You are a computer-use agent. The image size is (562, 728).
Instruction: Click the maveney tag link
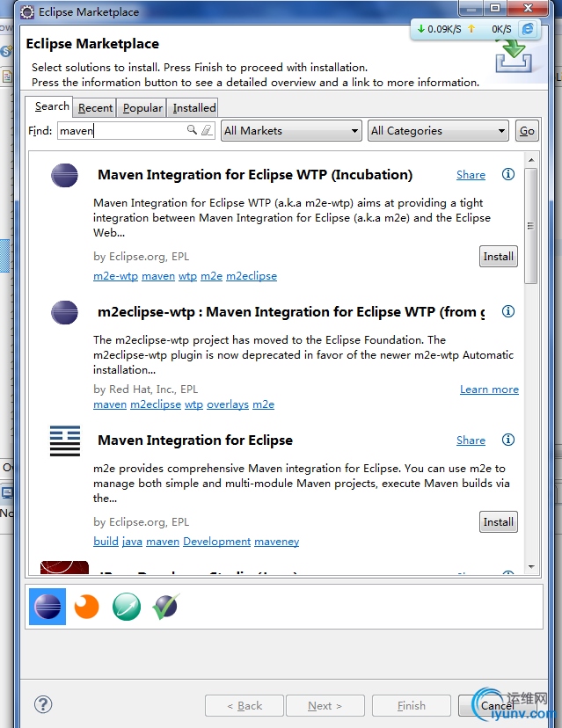click(x=277, y=542)
